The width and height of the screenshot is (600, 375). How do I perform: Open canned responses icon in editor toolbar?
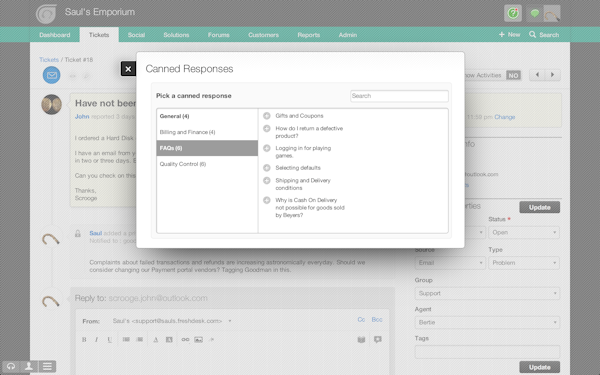[x=378, y=339]
